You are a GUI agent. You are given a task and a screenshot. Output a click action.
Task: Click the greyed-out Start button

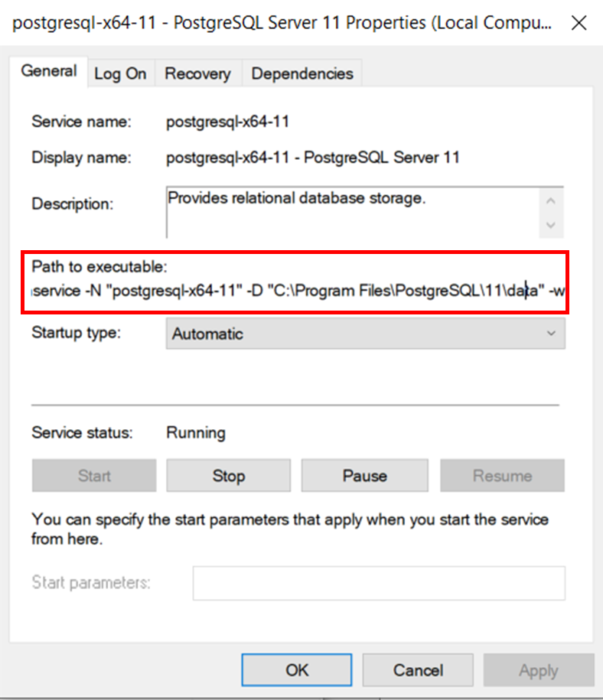[94, 476]
